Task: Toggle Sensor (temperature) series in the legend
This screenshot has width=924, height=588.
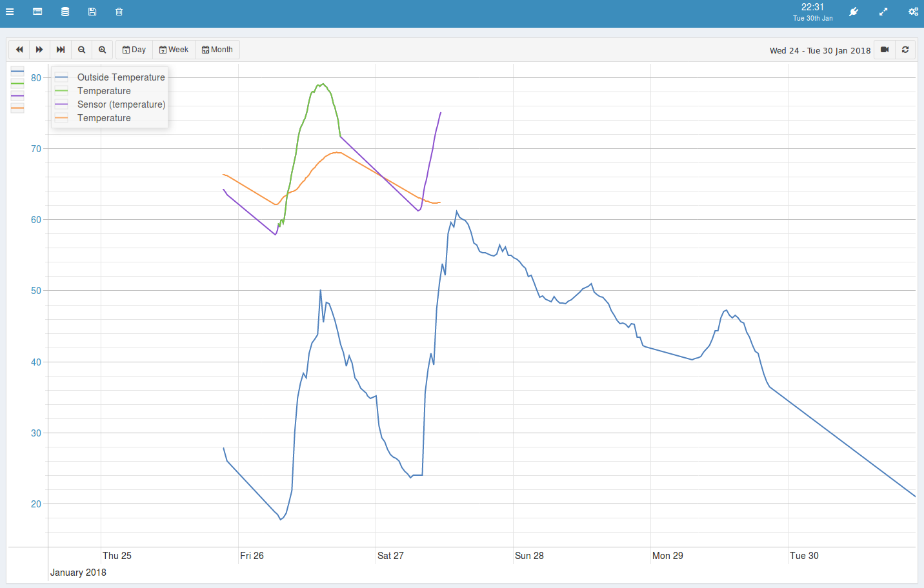Action: (x=121, y=104)
